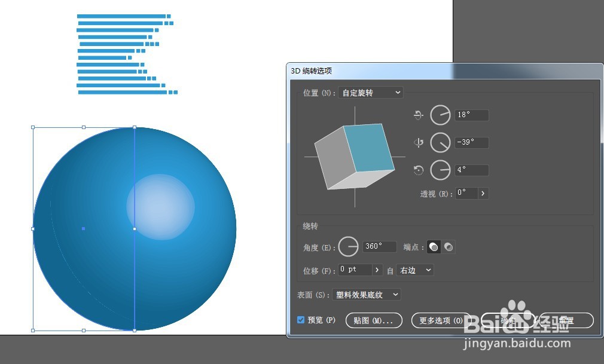Screen dimensions: 604x364
Task: Click the 贴图 map art button
Action: [374, 320]
